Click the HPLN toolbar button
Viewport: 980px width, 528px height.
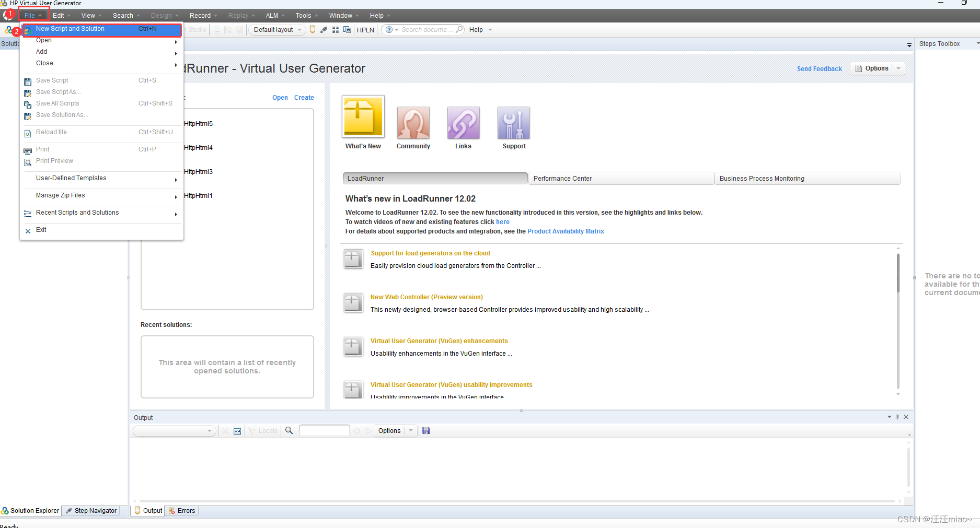point(365,30)
